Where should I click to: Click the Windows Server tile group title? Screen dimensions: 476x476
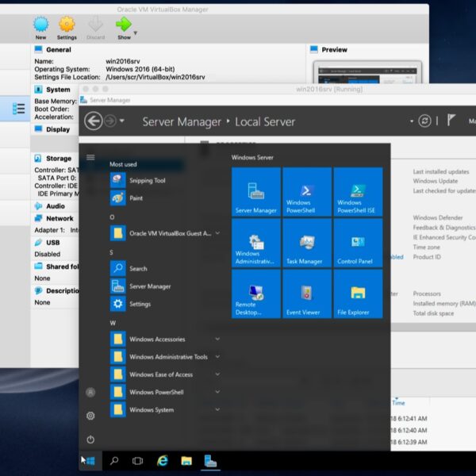tap(252, 157)
